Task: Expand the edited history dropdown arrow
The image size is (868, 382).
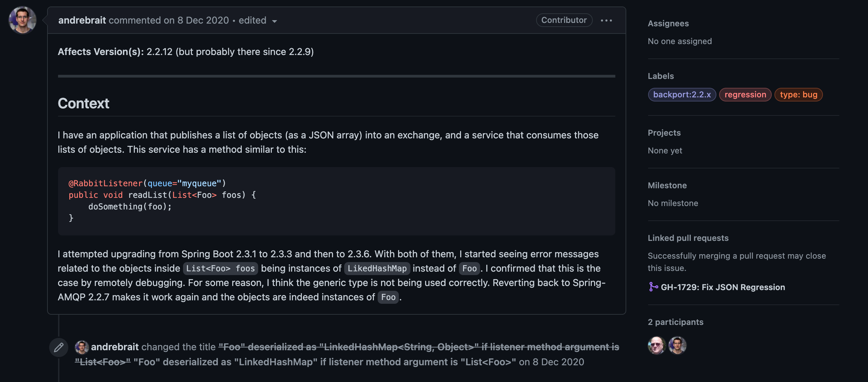Action: [x=275, y=21]
